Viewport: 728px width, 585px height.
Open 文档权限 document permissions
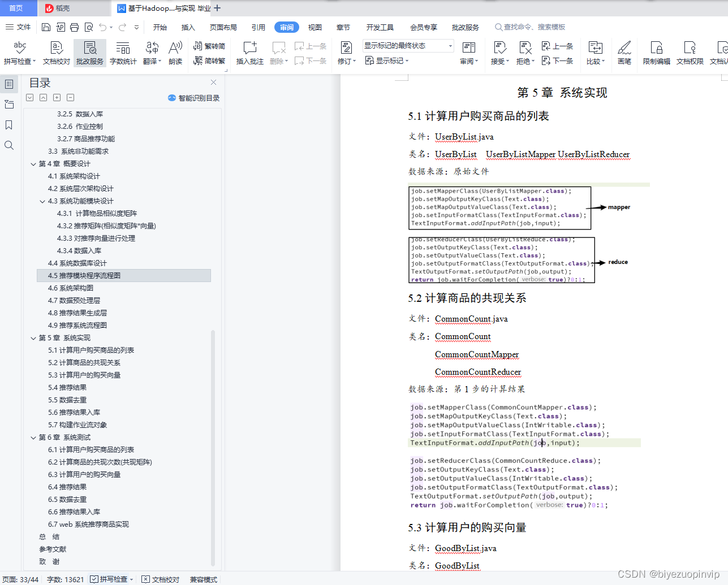[x=690, y=53]
